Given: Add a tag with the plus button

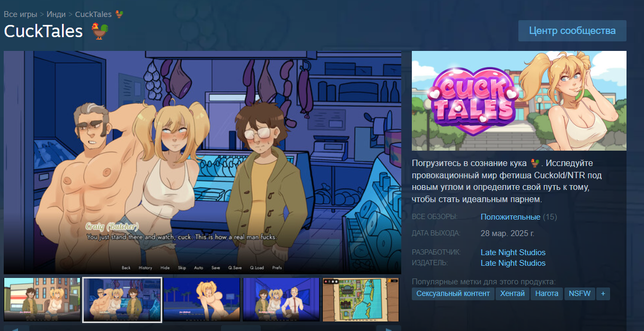Looking at the screenshot, I should [x=603, y=293].
